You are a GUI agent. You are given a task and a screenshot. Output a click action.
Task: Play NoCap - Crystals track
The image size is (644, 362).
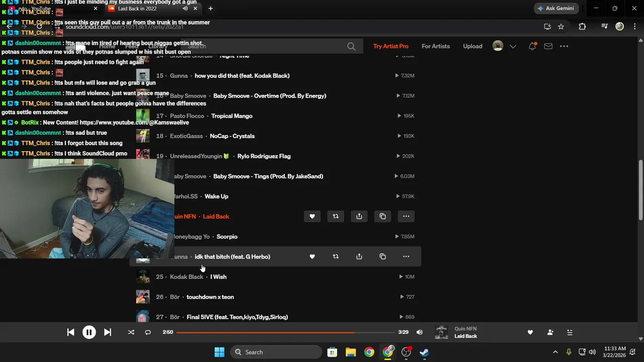pyautogui.click(x=232, y=136)
